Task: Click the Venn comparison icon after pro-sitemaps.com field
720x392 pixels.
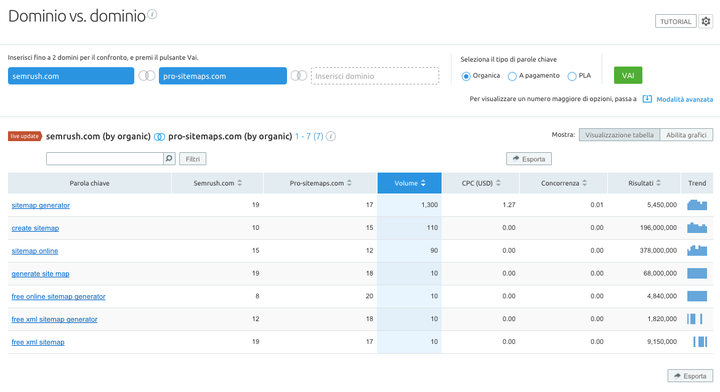Action: (298, 76)
